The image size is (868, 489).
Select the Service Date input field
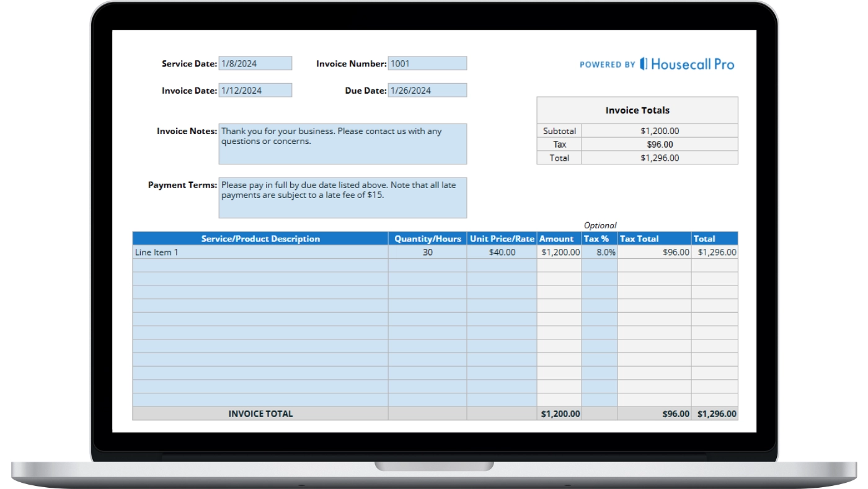(x=254, y=63)
